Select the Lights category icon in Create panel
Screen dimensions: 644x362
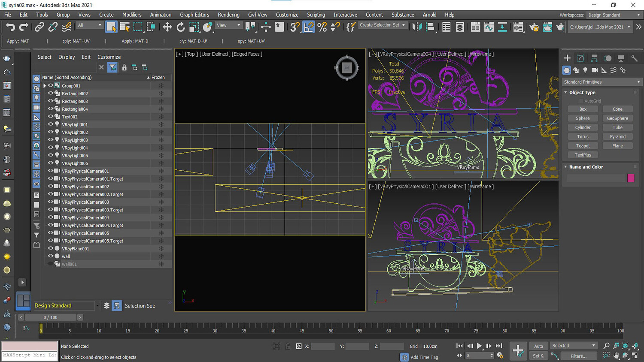tap(585, 70)
